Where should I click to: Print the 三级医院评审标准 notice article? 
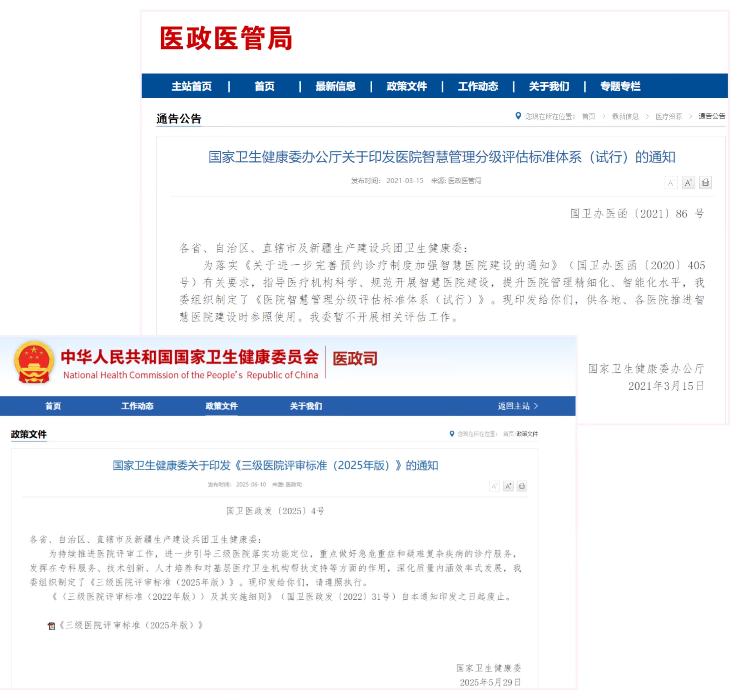[x=522, y=486]
